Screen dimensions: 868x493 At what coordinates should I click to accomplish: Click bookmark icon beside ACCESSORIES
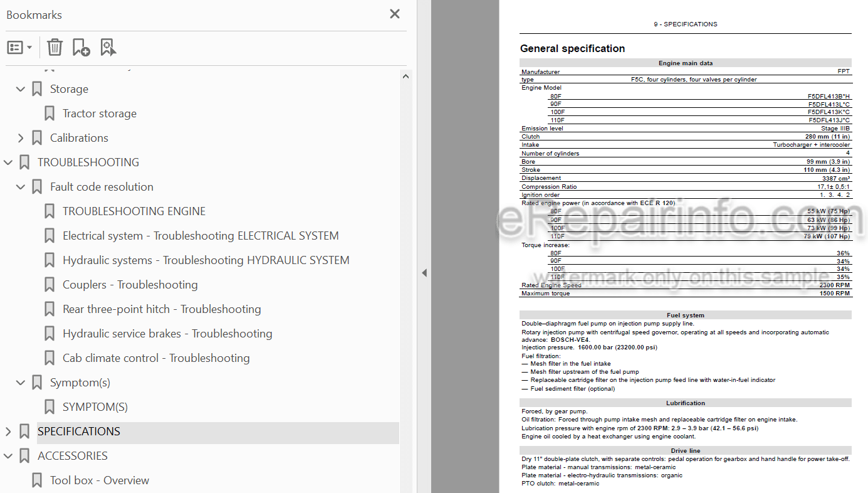pos(24,456)
